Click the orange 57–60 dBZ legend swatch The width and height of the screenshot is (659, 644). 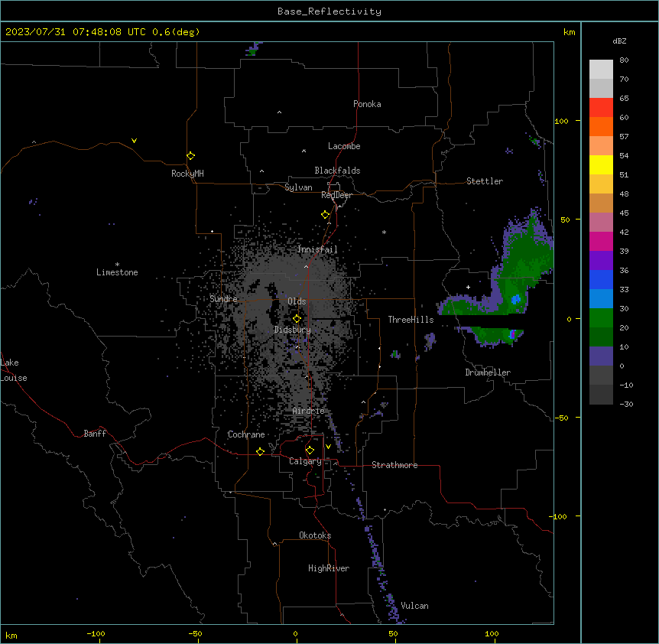601,127
